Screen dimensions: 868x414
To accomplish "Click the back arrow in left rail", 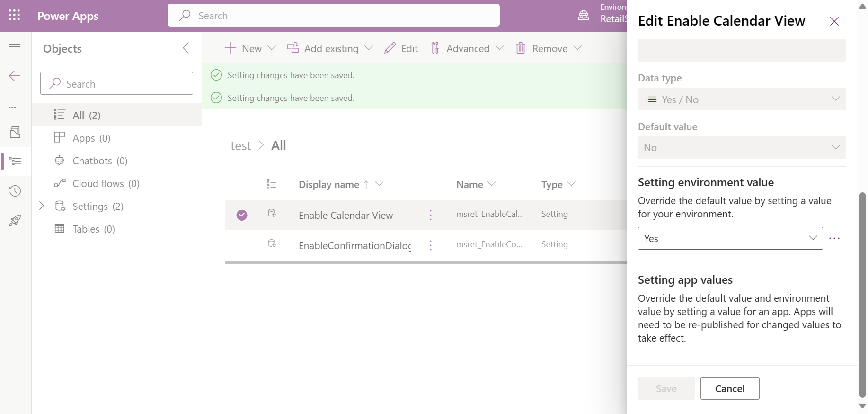I will coord(15,76).
